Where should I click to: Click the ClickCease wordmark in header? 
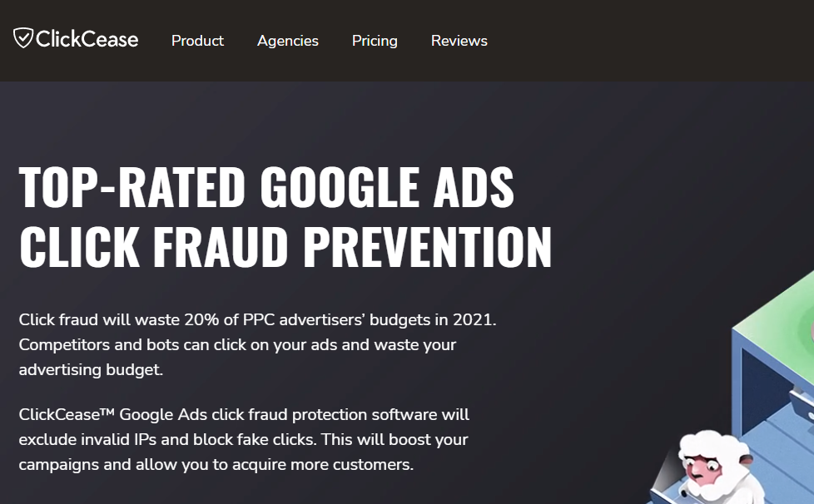(x=87, y=39)
